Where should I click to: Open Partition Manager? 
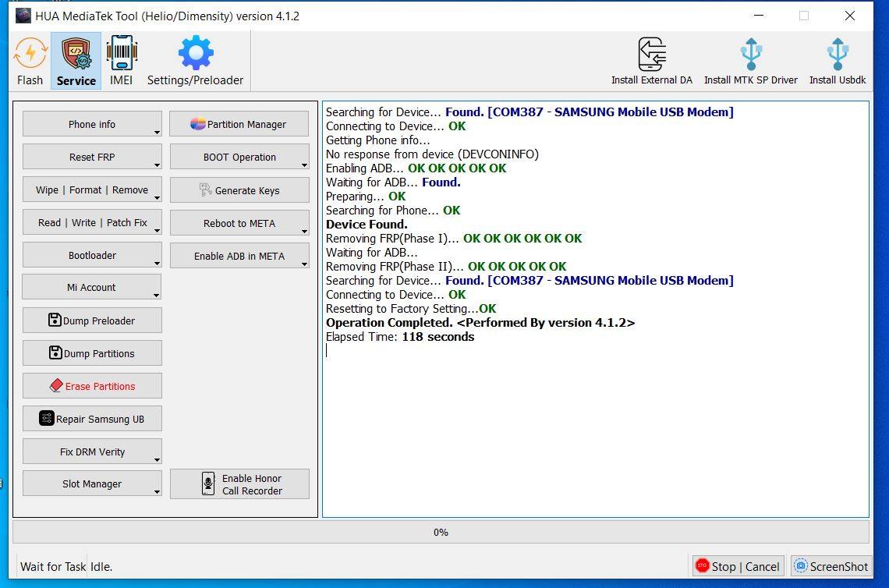coord(239,124)
